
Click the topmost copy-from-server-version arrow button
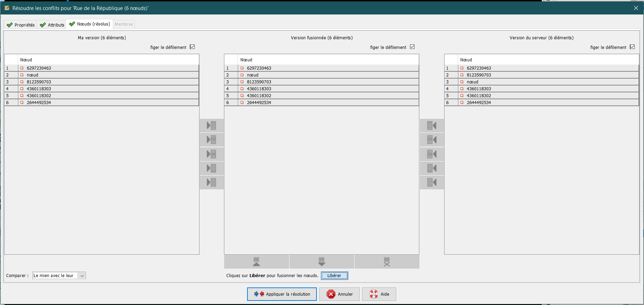(432, 125)
